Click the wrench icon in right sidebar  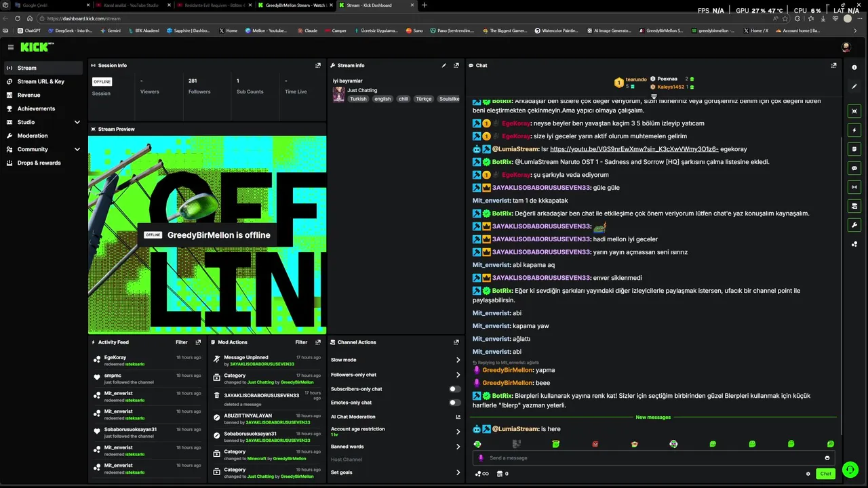(x=854, y=225)
